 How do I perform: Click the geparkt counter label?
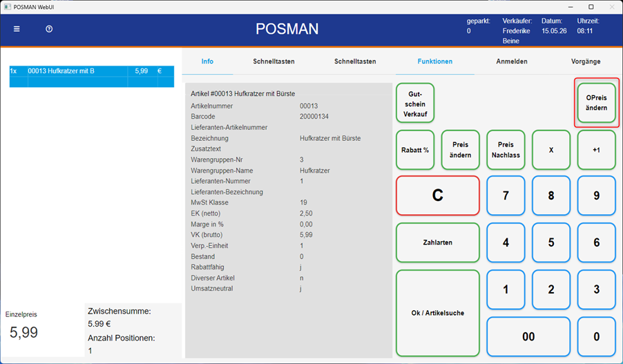pos(479,21)
